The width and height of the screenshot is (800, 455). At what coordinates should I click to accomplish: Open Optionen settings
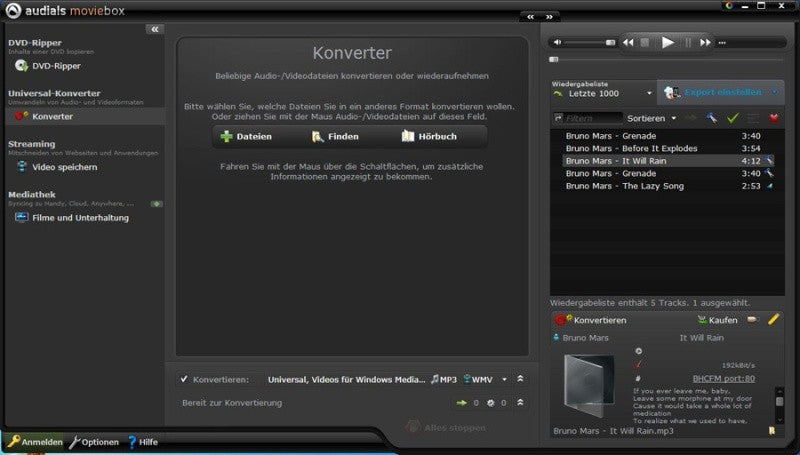pos(94,442)
